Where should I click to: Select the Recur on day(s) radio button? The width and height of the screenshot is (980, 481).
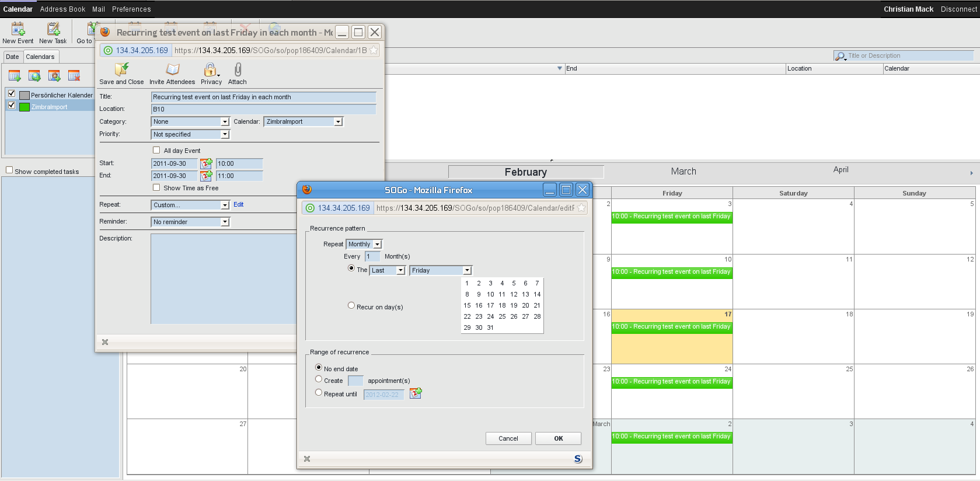[351, 305]
